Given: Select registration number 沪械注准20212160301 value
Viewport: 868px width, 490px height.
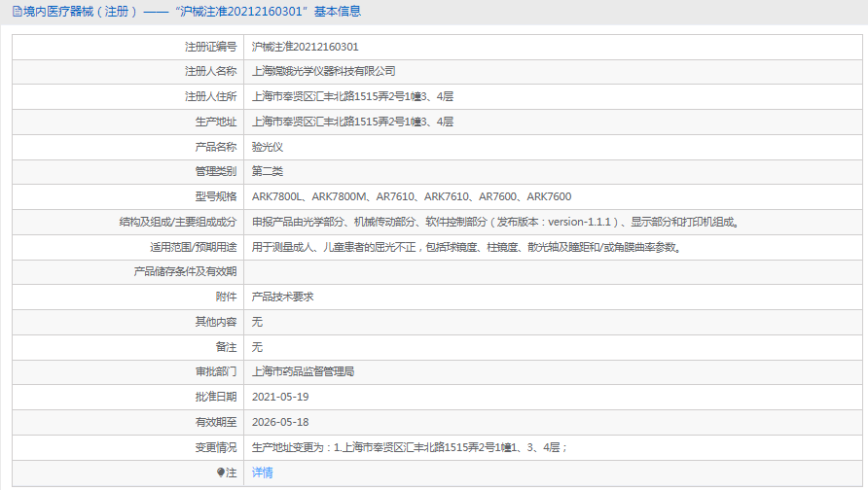Looking at the screenshot, I should tap(305, 47).
